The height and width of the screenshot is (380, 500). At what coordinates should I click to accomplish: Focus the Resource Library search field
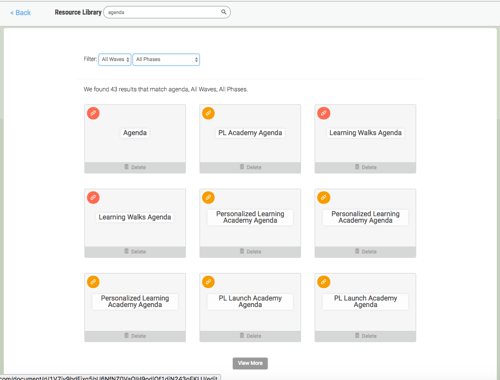(167, 12)
